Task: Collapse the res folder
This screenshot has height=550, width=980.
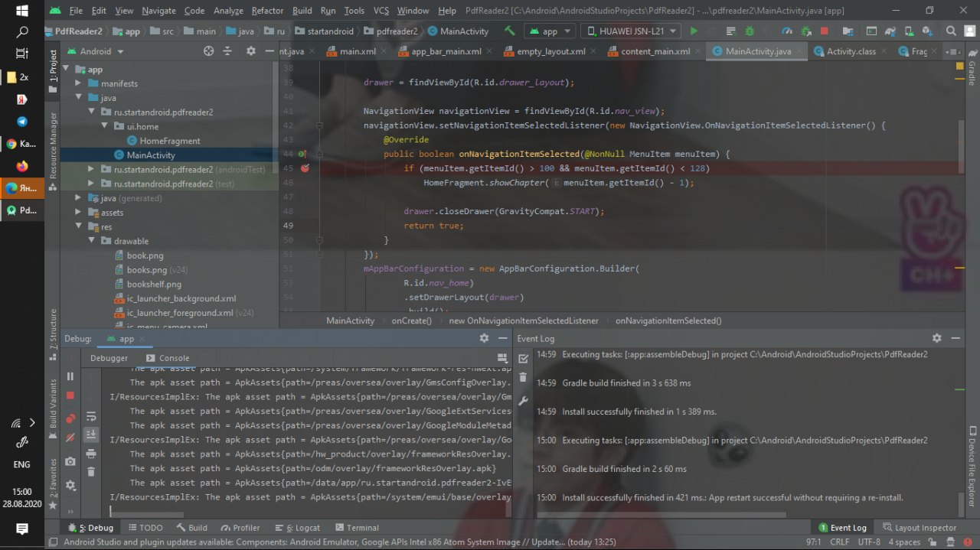Action: click(79, 227)
